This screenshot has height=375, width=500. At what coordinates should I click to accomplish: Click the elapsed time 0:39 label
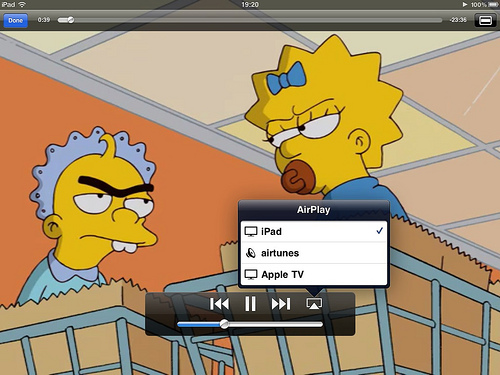(44, 20)
